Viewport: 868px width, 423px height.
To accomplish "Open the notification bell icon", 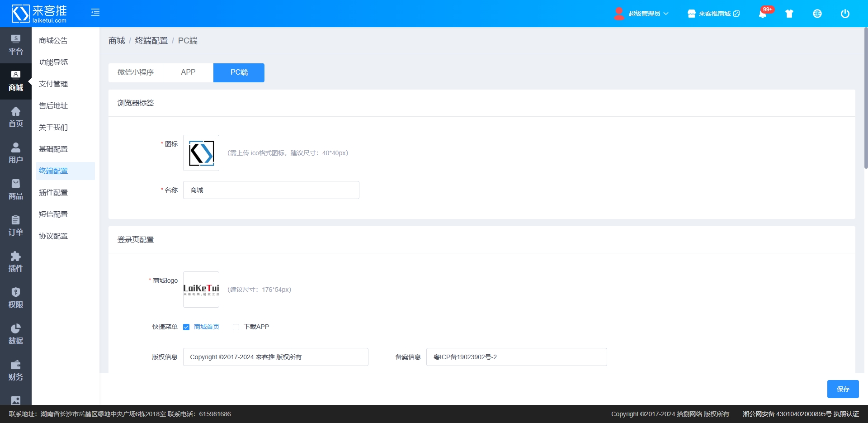I will pyautogui.click(x=763, y=14).
